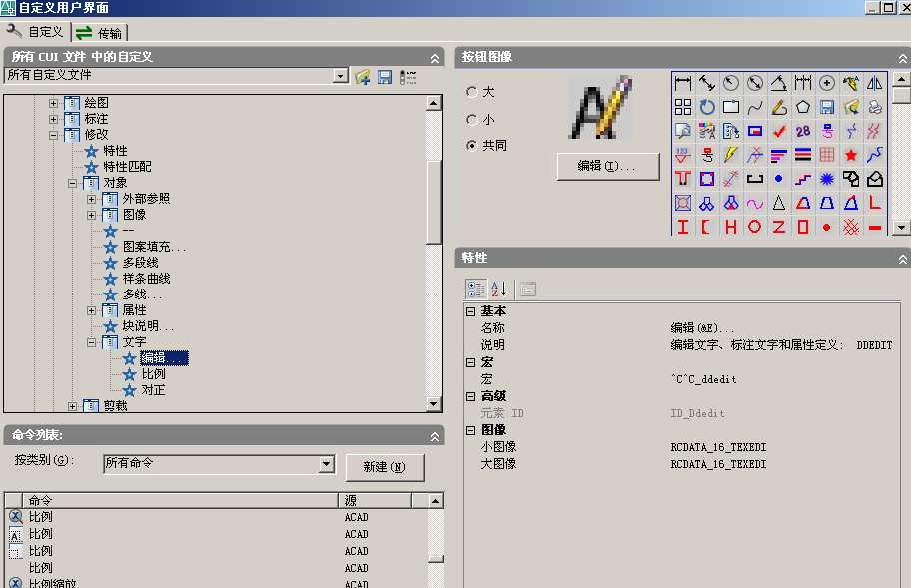Open the 所有命令 category dropdown

coord(327,464)
